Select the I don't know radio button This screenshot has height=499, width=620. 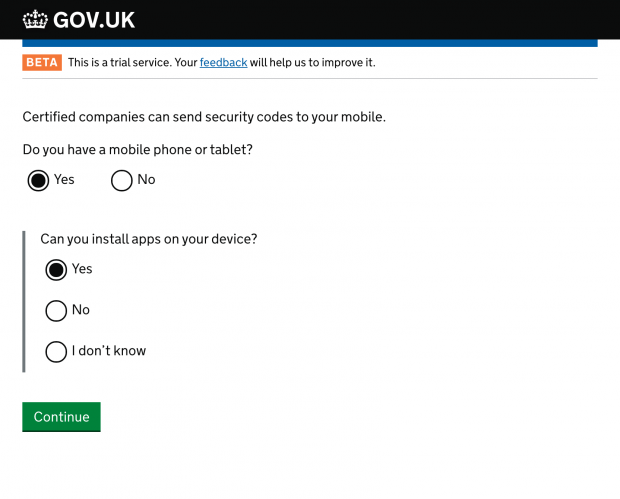[x=56, y=352]
